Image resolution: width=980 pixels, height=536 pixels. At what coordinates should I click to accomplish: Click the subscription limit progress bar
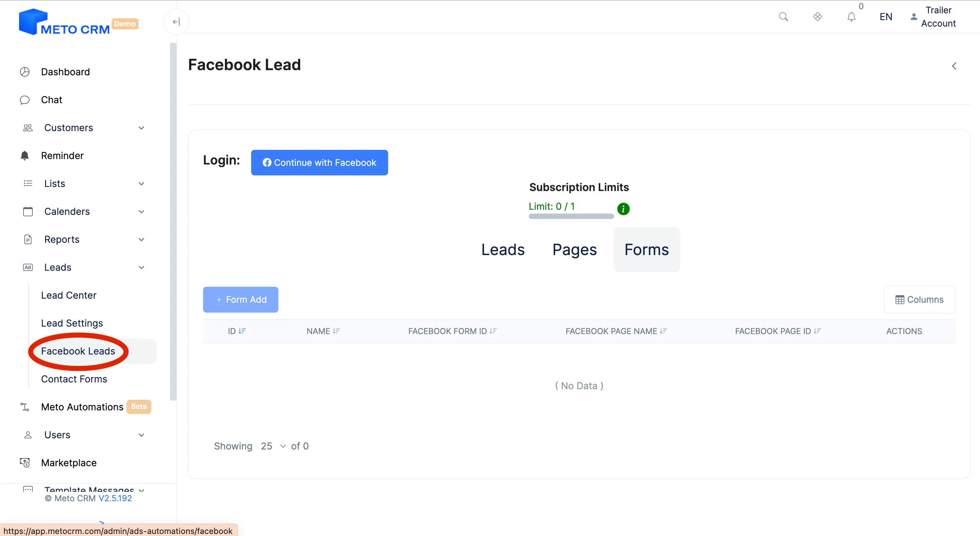click(571, 216)
